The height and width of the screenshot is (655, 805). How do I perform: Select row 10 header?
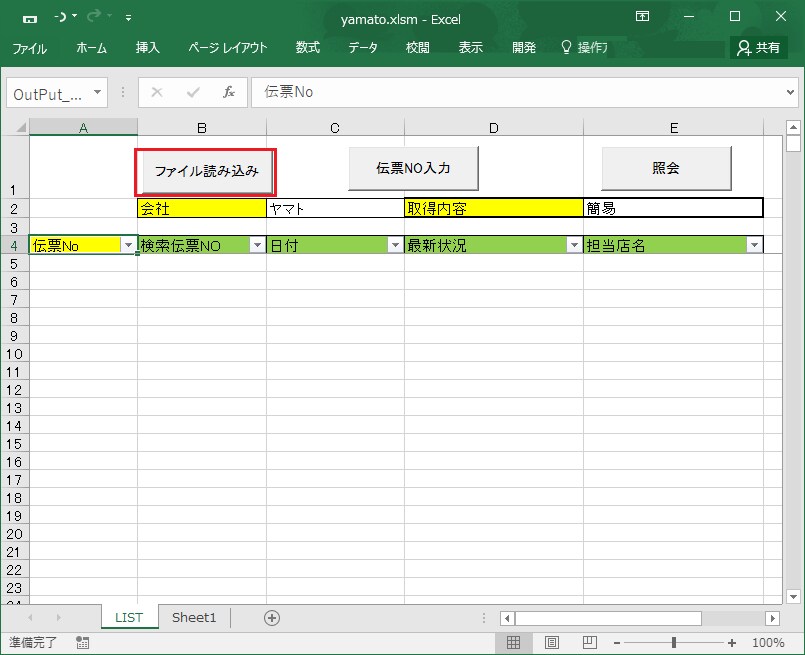(14, 354)
